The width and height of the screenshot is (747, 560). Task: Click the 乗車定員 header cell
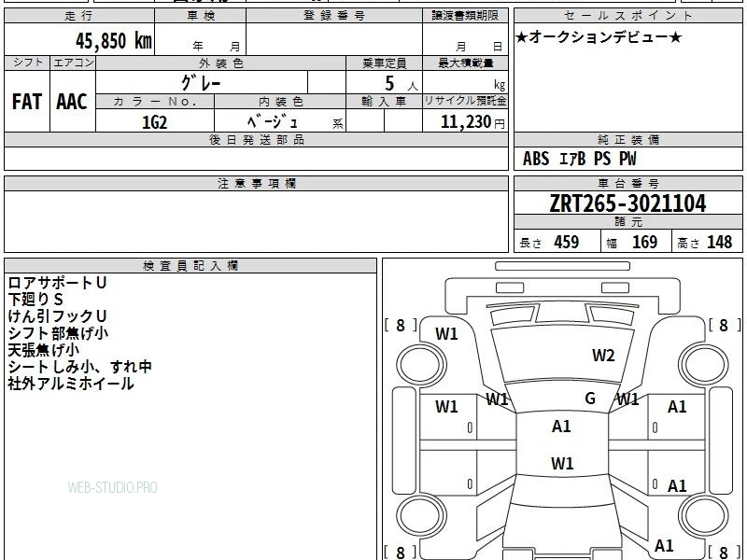[x=385, y=63]
